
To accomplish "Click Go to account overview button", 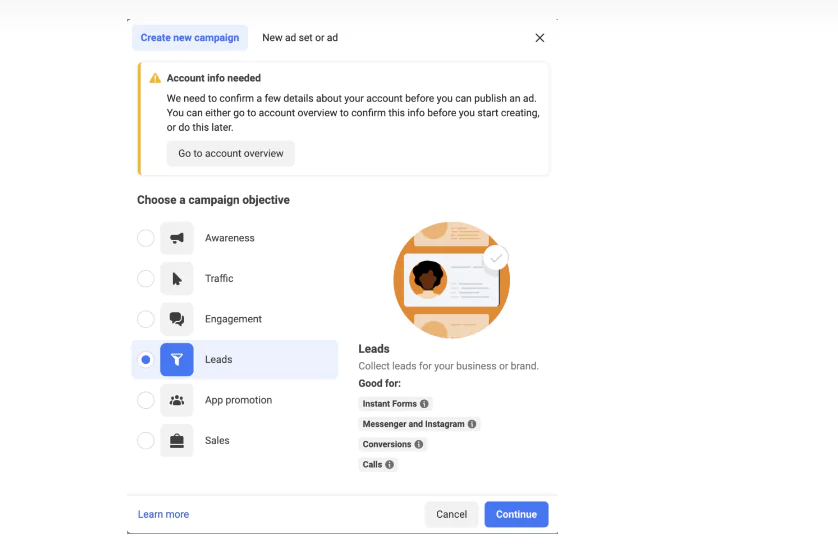I will pyautogui.click(x=231, y=154).
